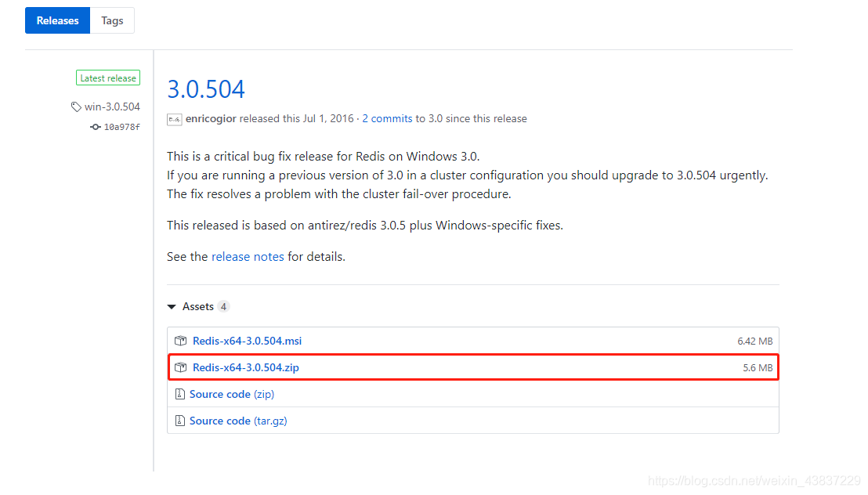Click the assets count badge 4
Viewport: 868px width, 495px height.
point(223,306)
